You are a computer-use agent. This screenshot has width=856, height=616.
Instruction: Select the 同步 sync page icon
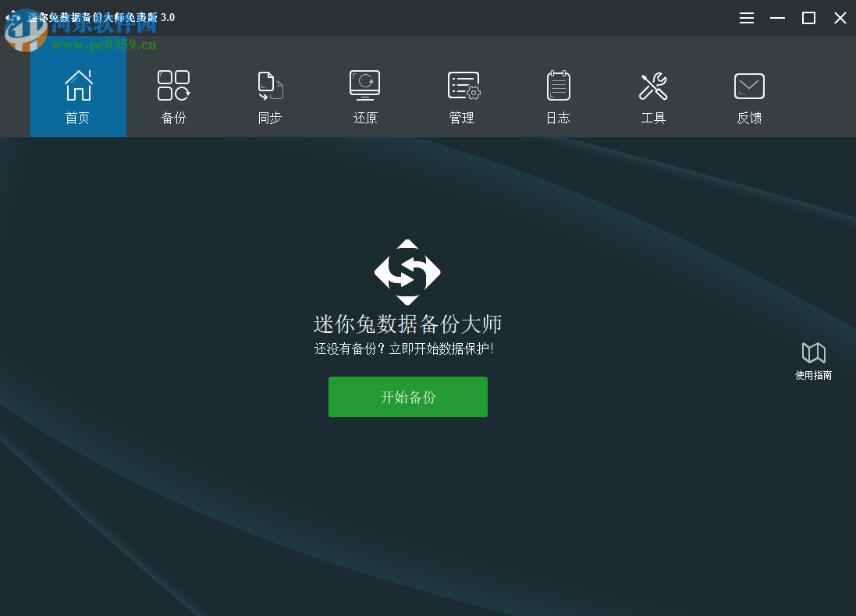coord(269,85)
